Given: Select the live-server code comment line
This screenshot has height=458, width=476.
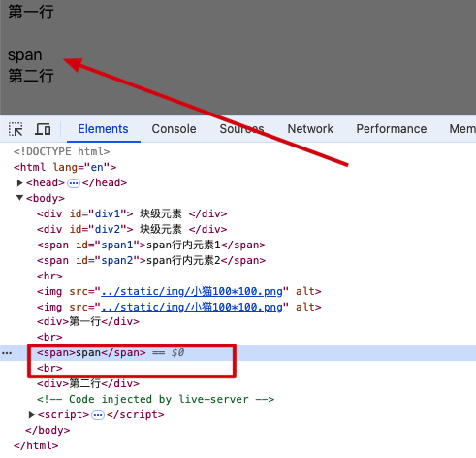Looking at the screenshot, I should (155, 399).
